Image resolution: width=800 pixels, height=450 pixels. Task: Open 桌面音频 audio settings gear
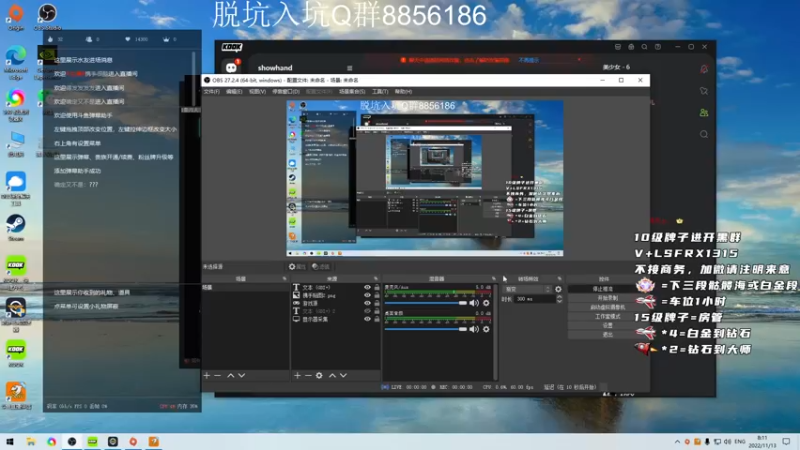pyautogui.click(x=486, y=329)
